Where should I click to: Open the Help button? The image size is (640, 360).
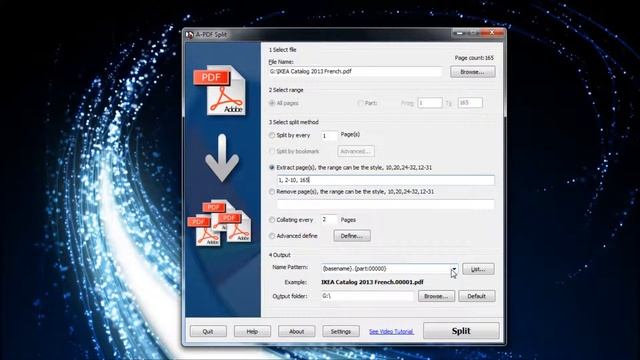click(x=252, y=331)
